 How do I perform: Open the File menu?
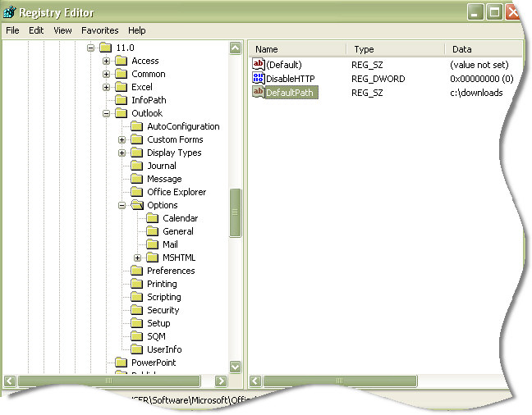point(12,30)
